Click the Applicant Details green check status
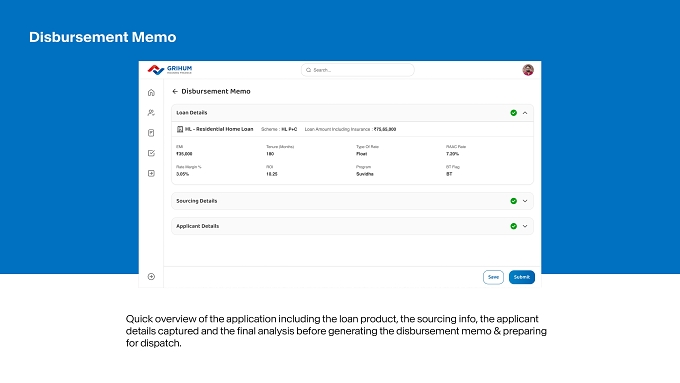Image resolution: width=680 pixels, height=383 pixels. coord(513,226)
